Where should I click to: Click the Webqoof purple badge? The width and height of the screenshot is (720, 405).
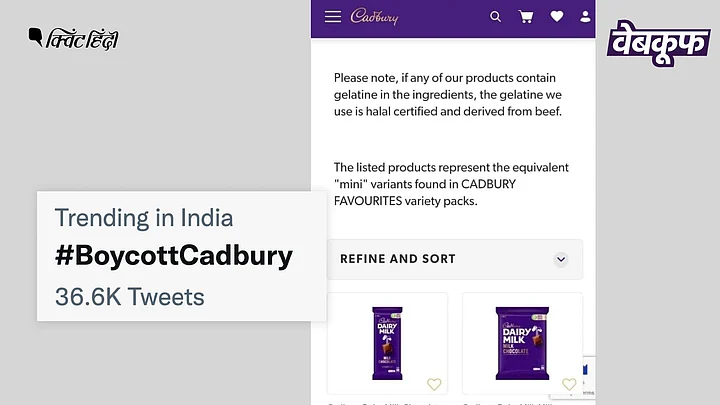[x=658, y=43]
